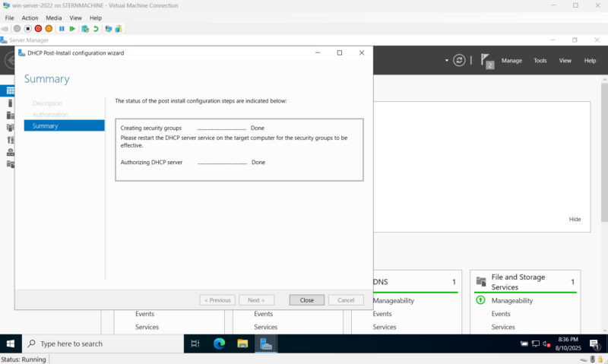Open the Tools menu in Server Manager
Screen dimensions: 608x364
click(540, 61)
